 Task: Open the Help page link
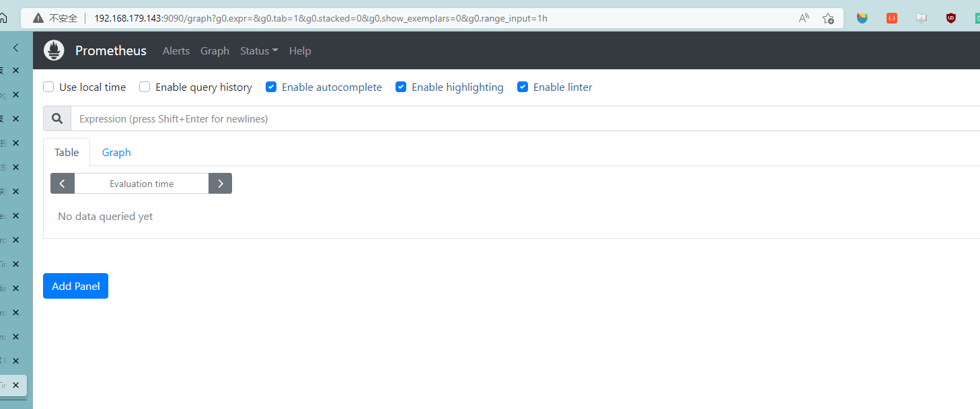coord(300,50)
